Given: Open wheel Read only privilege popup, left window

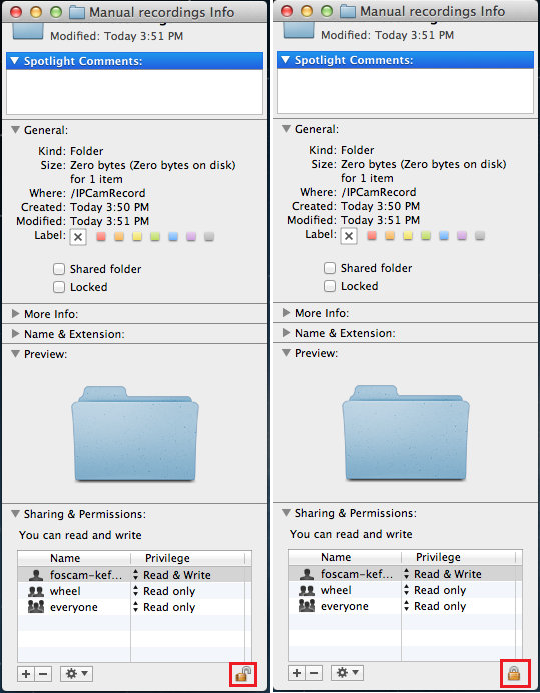Looking at the screenshot, I should pyautogui.click(x=164, y=591).
